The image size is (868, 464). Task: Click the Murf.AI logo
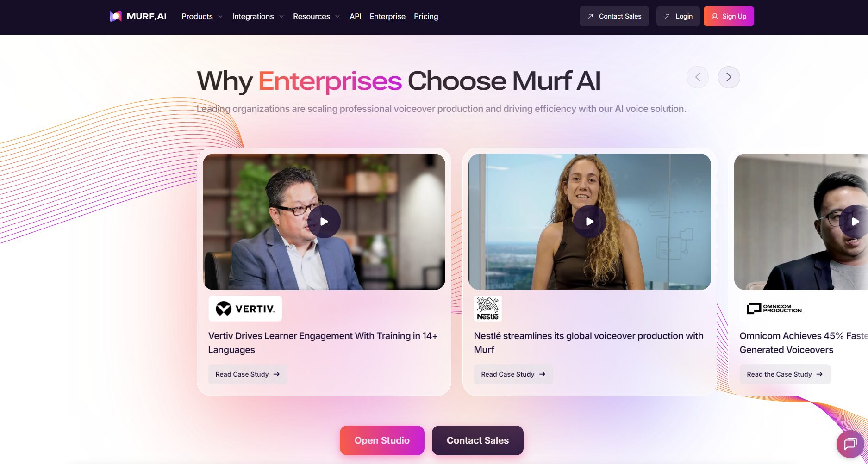coord(138,16)
